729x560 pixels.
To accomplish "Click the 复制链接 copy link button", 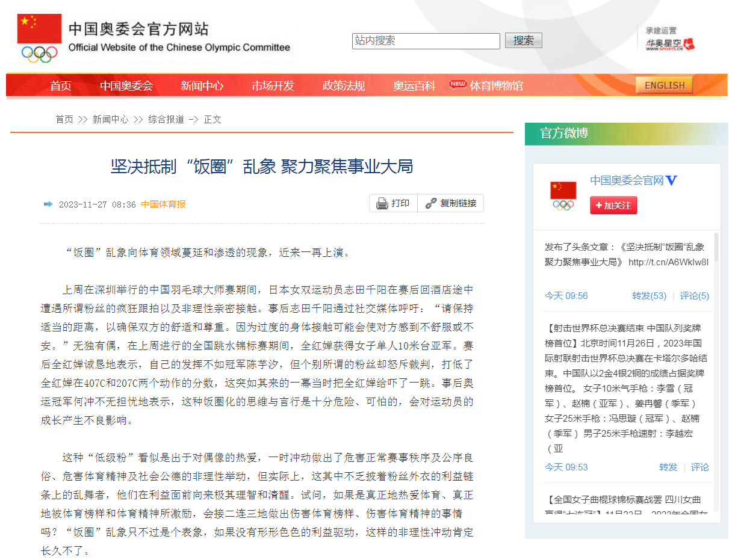I will click(450, 203).
